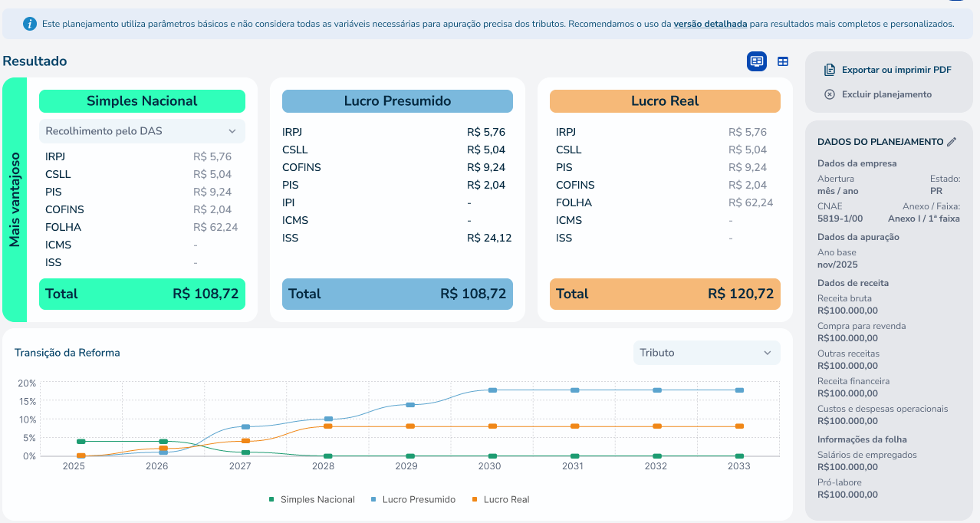The height and width of the screenshot is (523, 980).
Task: Click the Lucro Presumido 2030 data point
Action: click(x=492, y=390)
